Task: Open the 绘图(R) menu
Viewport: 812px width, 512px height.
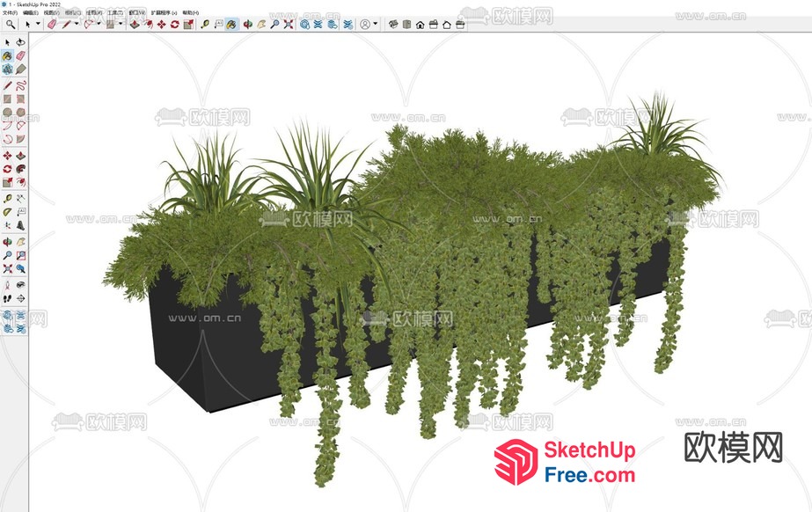Action: point(94,12)
